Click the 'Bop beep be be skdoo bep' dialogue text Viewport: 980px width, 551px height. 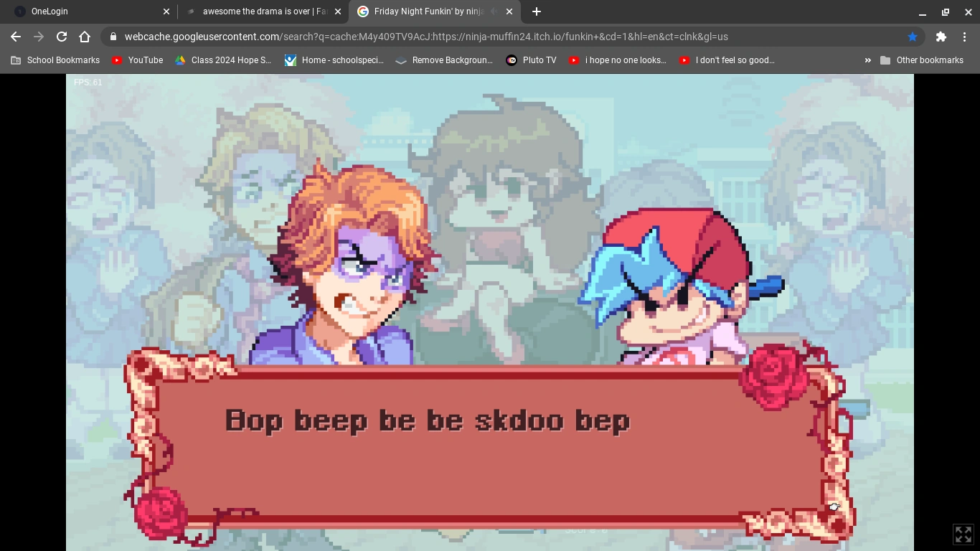click(428, 421)
